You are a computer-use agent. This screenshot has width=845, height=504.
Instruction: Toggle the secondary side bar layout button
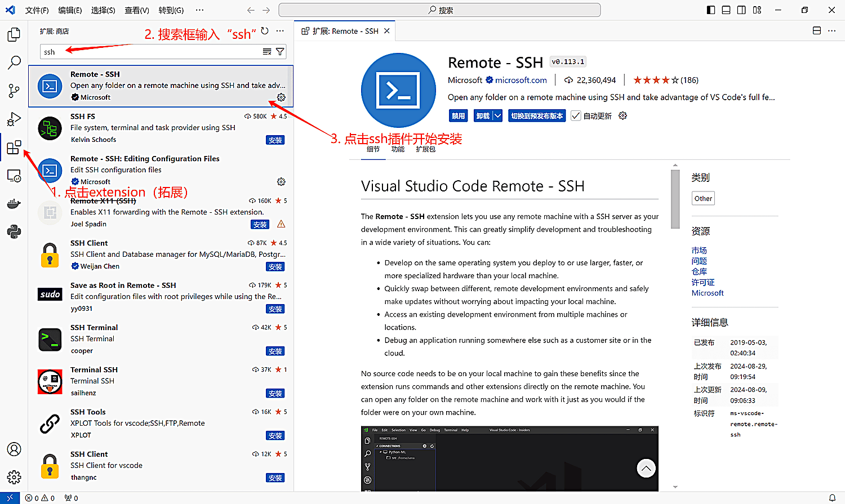click(x=741, y=10)
